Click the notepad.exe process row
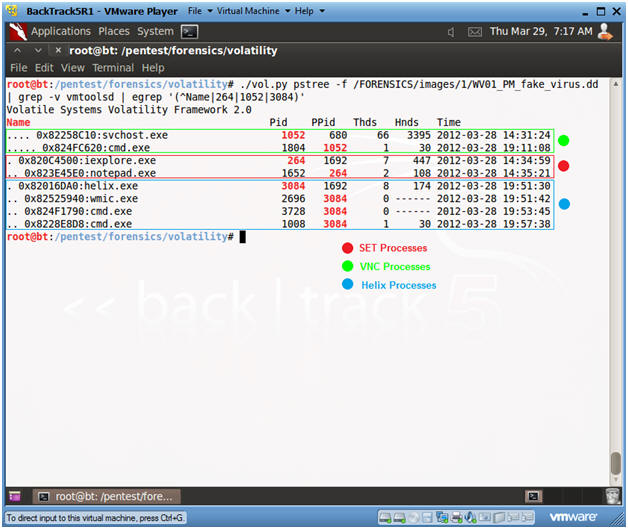 [280, 173]
